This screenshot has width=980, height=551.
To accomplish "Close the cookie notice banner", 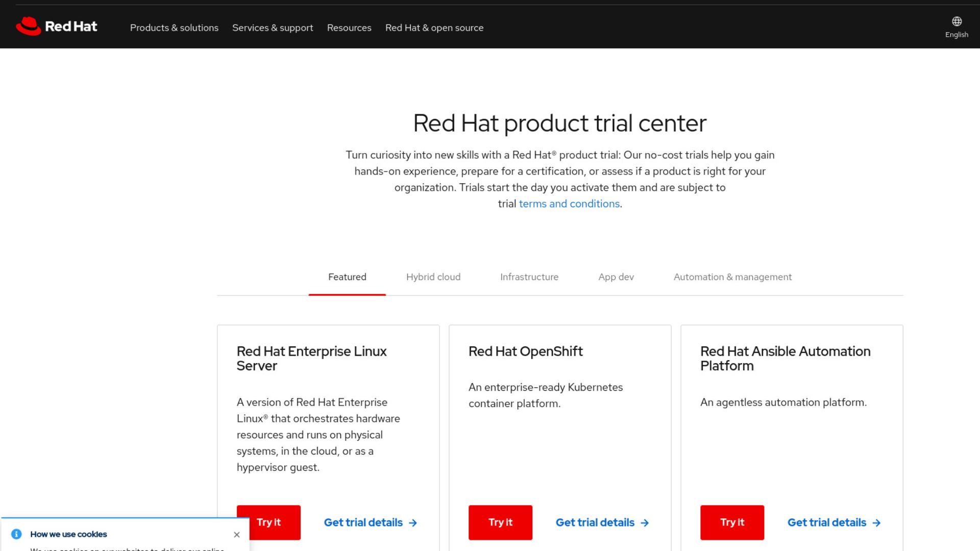I will pyautogui.click(x=237, y=535).
